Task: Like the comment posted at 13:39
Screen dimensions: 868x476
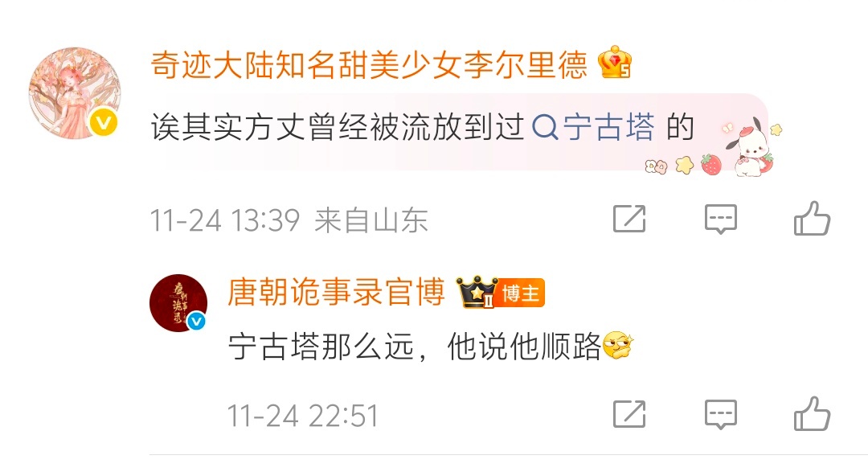Action: pyautogui.click(x=812, y=218)
